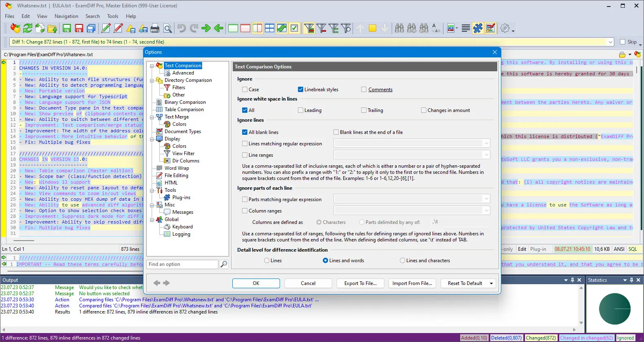Open the Navigation menu
This screenshot has width=644, height=342.
pyautogui.click(x=66, y=16)
